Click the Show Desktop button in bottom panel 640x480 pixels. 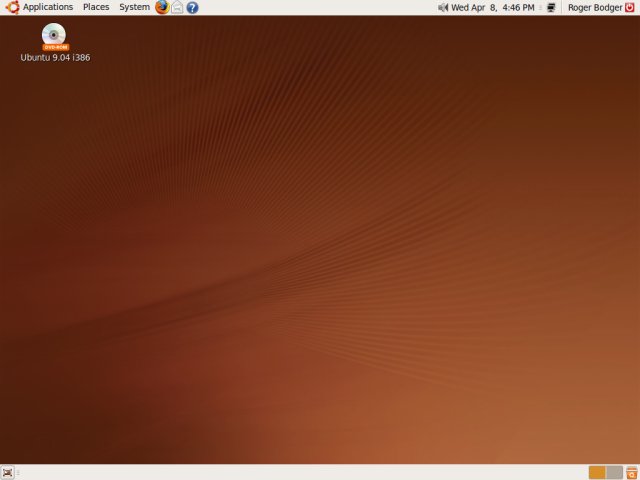click(x=7, y=473)
